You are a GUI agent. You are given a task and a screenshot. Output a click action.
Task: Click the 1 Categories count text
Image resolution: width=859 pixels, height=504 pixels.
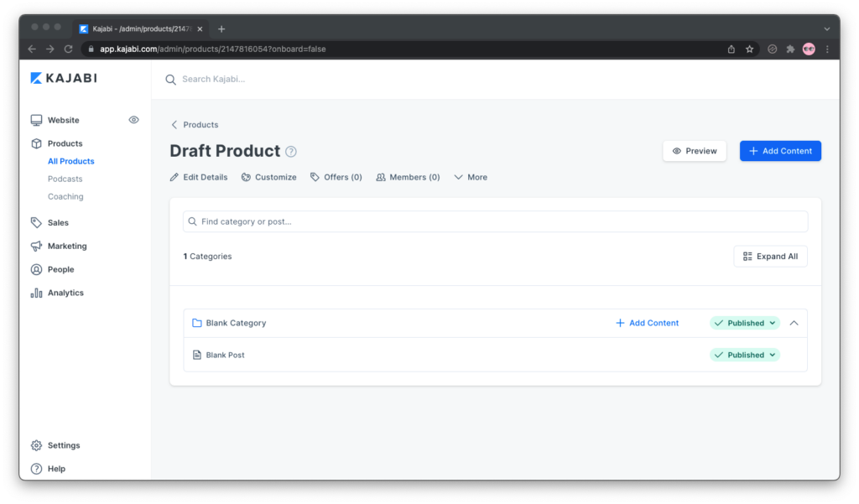click(208, 257)
